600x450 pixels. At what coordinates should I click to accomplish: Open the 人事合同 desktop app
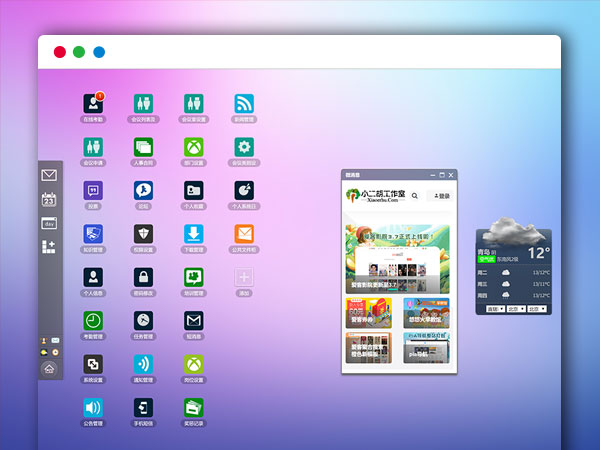point(144,147)
